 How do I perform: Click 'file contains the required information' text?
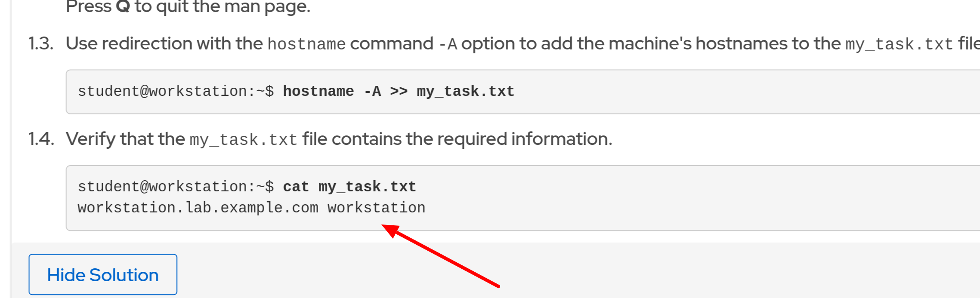click(457, 139)
